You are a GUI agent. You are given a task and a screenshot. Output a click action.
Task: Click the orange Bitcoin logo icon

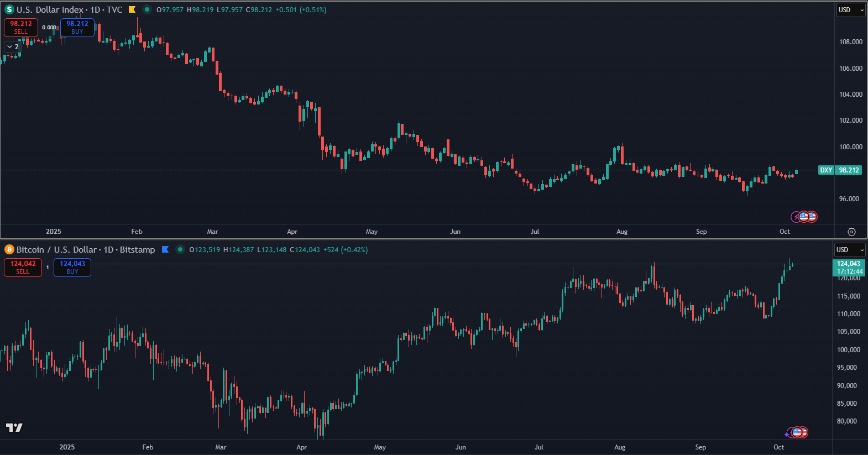click(9, 250)
